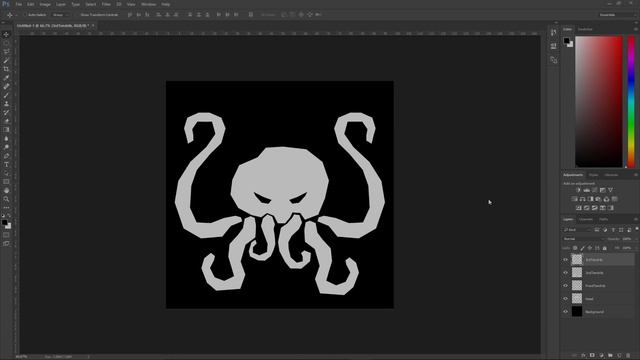The image size is (640, 360).
Task: Expand the status bar info arrow
Action: click(89, 357)
